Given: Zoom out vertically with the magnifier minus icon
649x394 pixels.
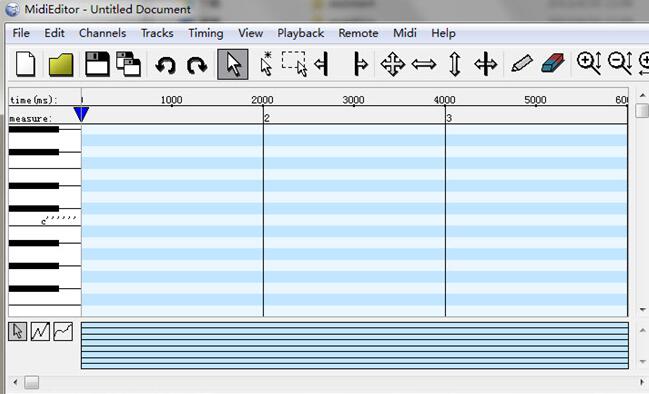Looking at the screenshot, I should 620,63.
